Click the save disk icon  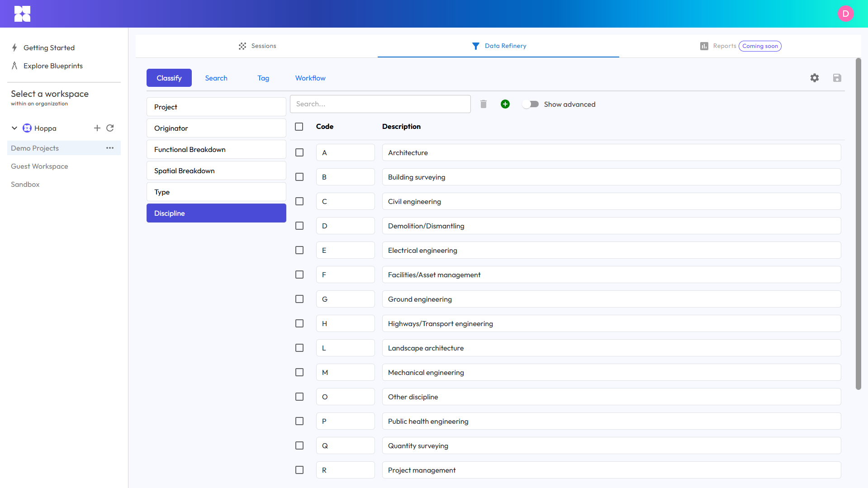(837, 78)
